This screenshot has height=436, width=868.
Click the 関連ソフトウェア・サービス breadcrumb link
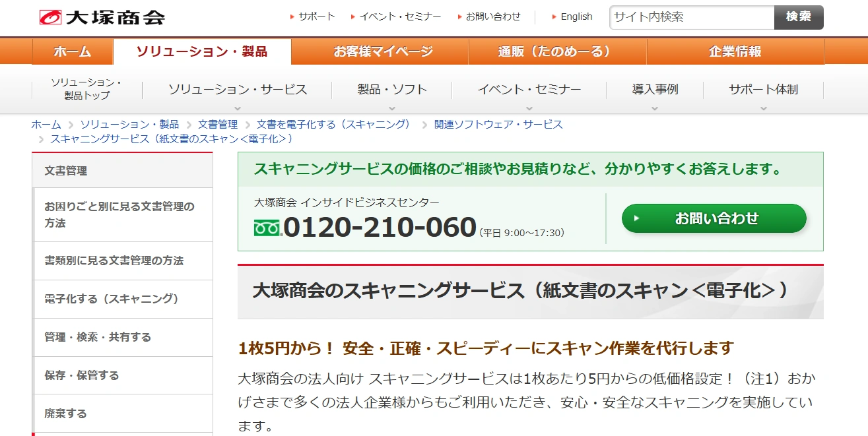(498, 124)
